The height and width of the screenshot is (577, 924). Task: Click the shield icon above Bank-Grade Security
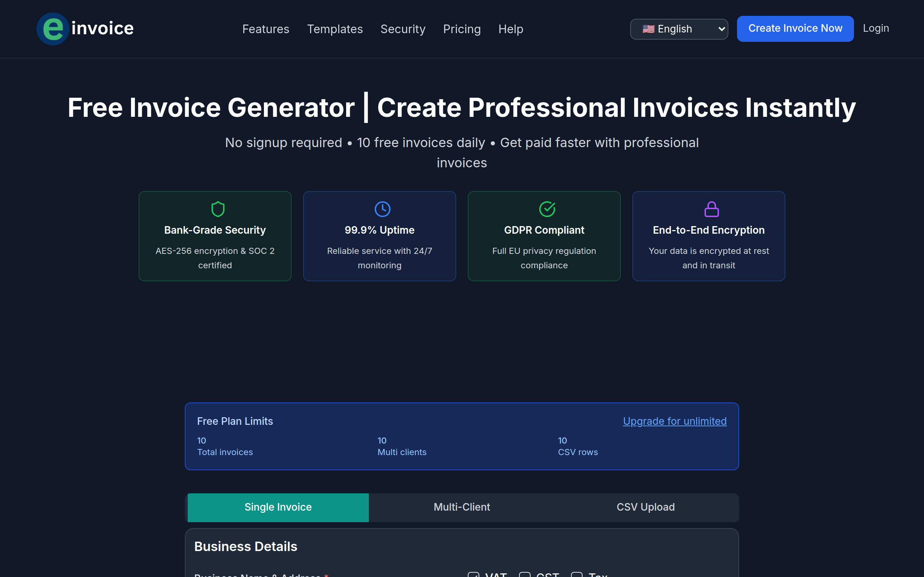(x=215, y=209)
